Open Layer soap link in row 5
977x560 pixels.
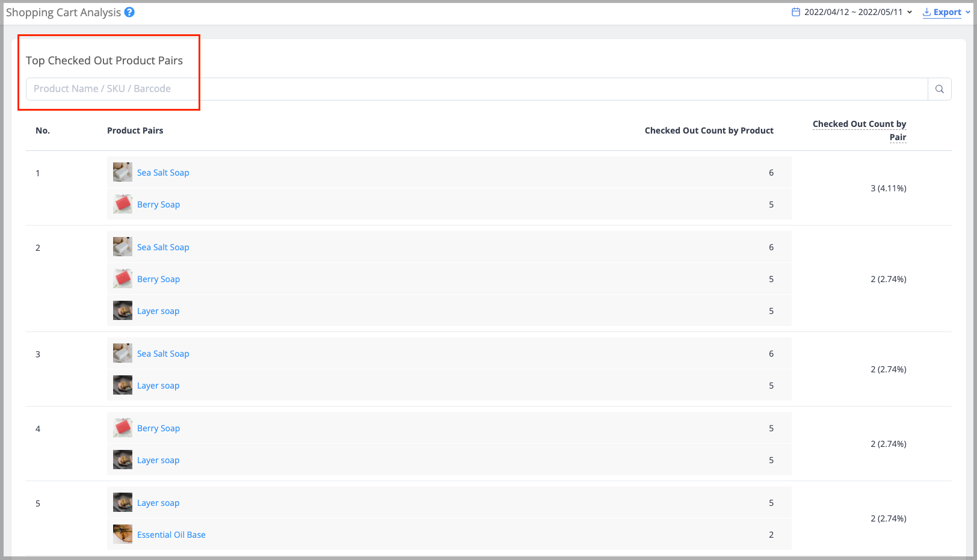[158, 502]
